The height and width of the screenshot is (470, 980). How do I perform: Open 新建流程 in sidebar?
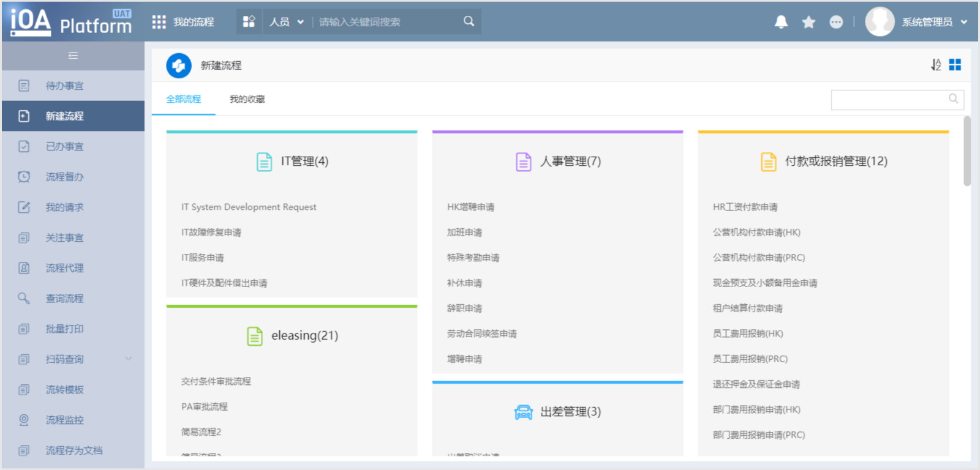pyautogui.click(x=73, y=116)
